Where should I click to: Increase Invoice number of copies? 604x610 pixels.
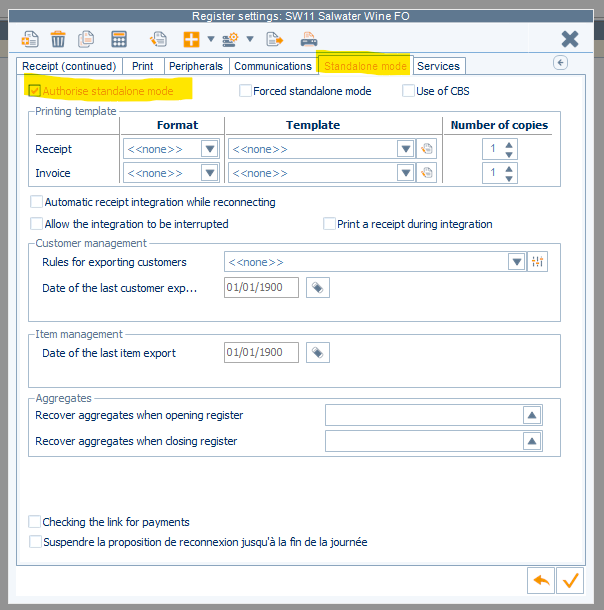click(509, 169)
